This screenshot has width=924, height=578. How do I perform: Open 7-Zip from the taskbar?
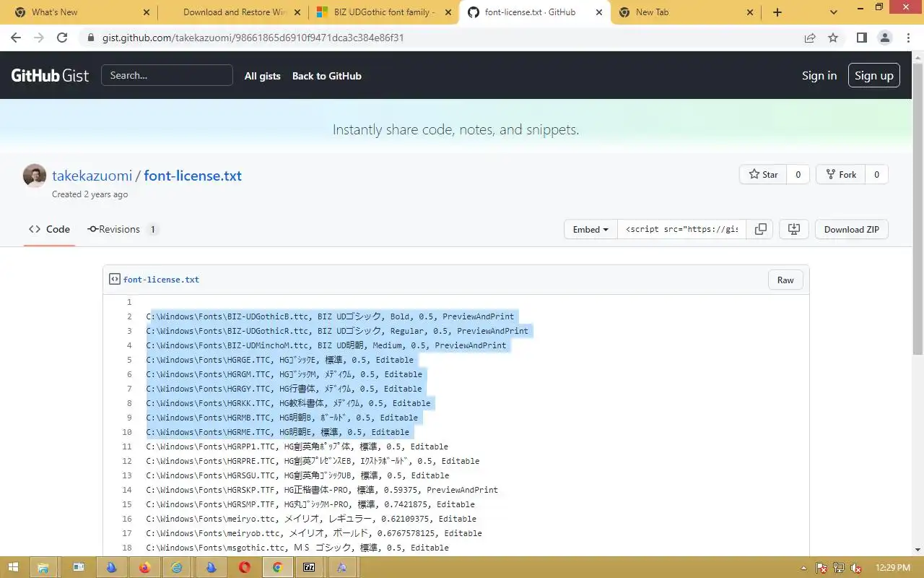(309, 567)
